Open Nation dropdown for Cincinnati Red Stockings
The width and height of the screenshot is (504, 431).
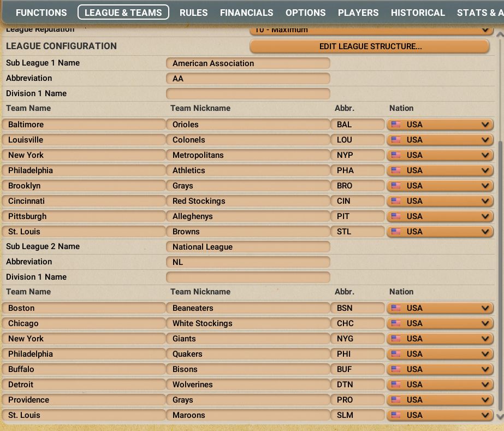tap(440, 201)
